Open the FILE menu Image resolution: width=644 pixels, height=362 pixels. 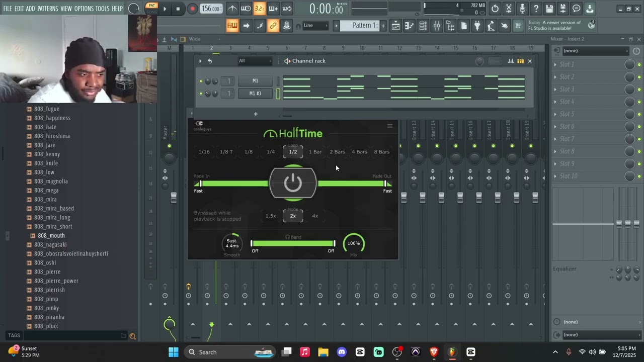point(8,9)
